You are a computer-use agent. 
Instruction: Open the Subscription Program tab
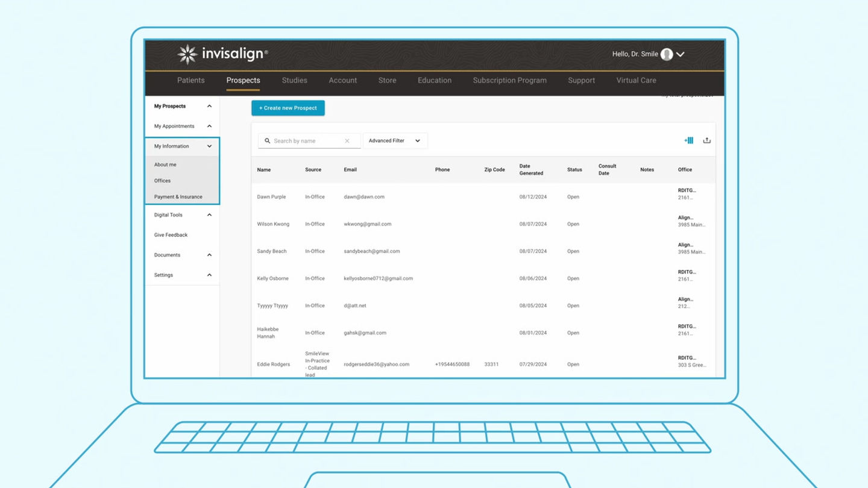click(510, 80)
